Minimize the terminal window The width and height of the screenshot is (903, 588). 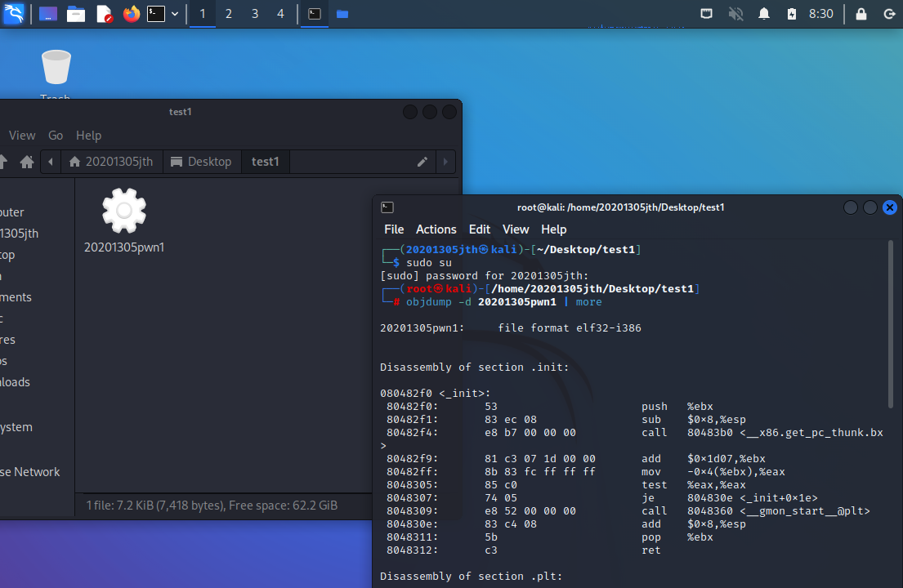point(851,207)
